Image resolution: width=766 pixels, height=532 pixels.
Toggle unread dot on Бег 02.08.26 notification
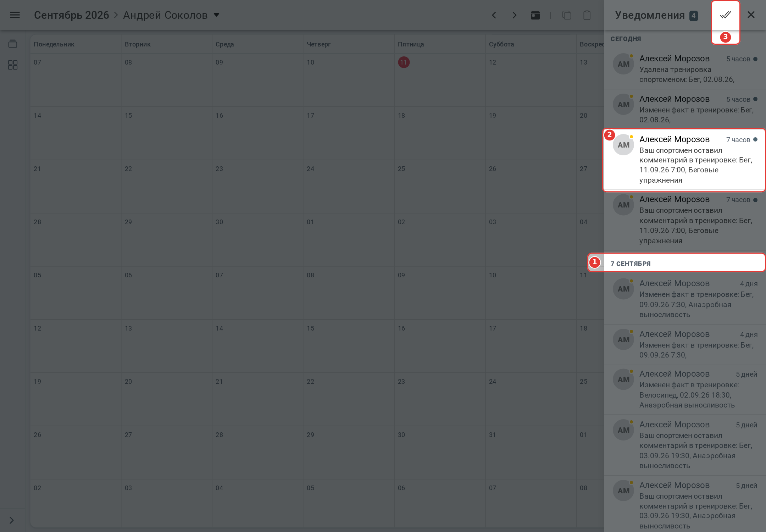coord(755,99)
